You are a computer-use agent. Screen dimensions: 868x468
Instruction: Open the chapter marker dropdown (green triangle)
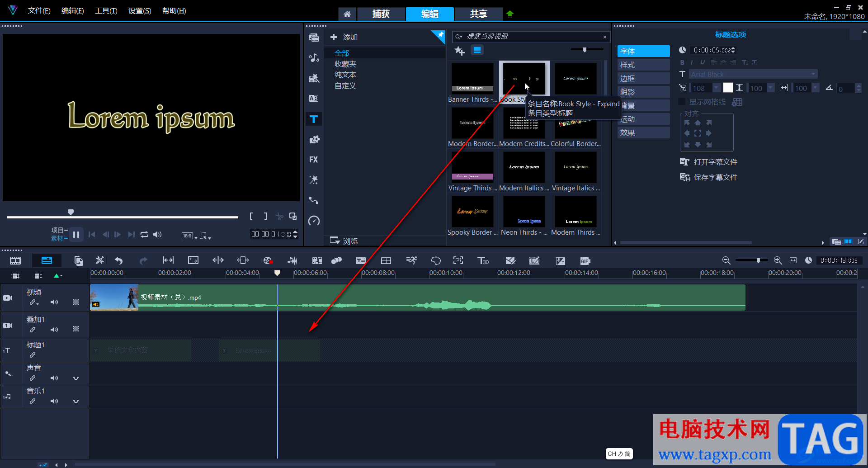[58, 276]
